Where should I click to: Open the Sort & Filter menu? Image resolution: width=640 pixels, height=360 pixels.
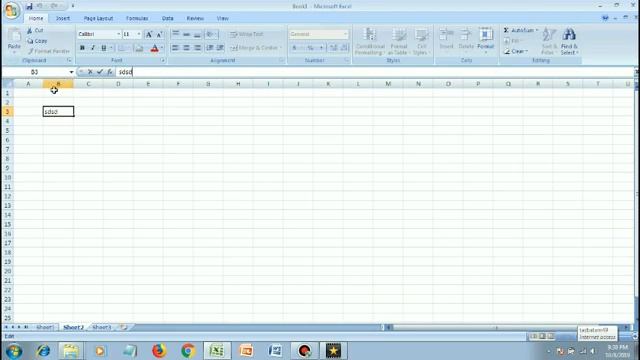click(x=549, y=41)
